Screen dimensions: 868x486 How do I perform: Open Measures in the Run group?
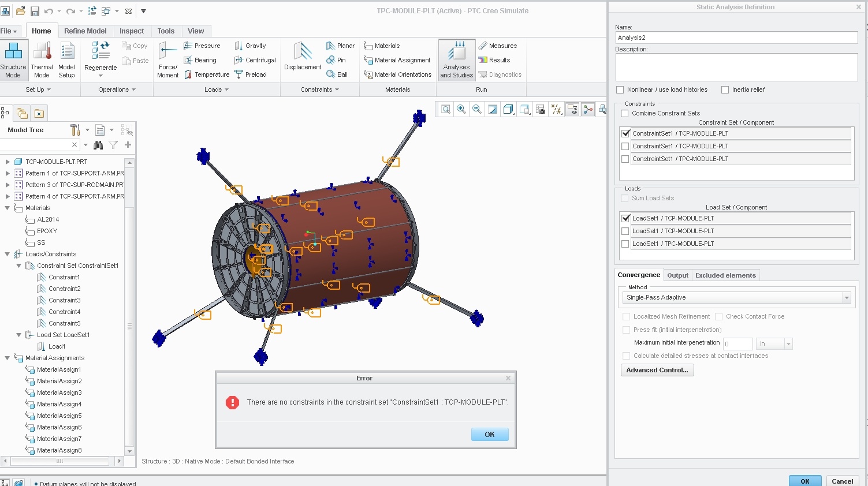click(497, 46)
